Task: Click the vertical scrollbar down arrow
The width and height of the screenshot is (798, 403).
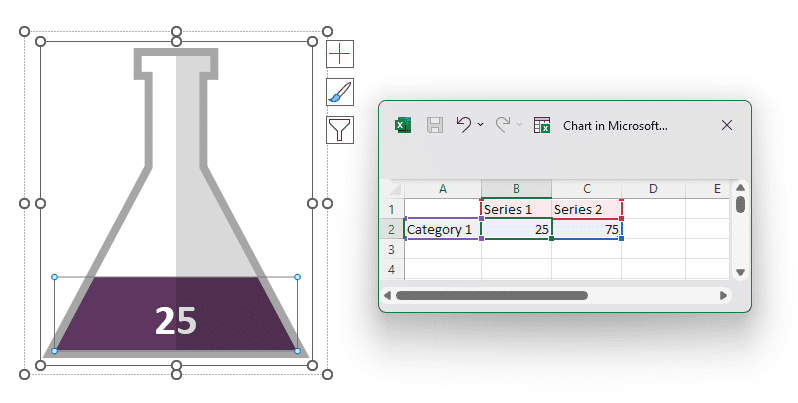Action: 740,273
